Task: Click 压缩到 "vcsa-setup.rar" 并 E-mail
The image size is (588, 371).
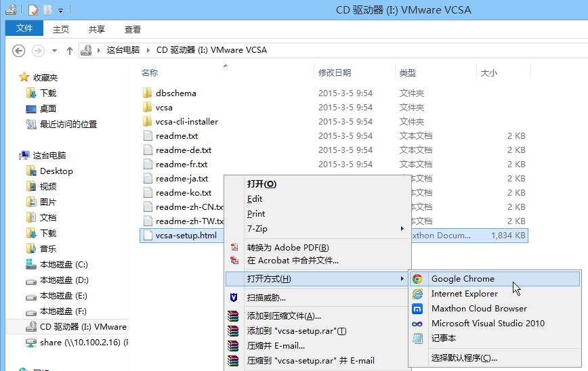Action: (317, 361)
